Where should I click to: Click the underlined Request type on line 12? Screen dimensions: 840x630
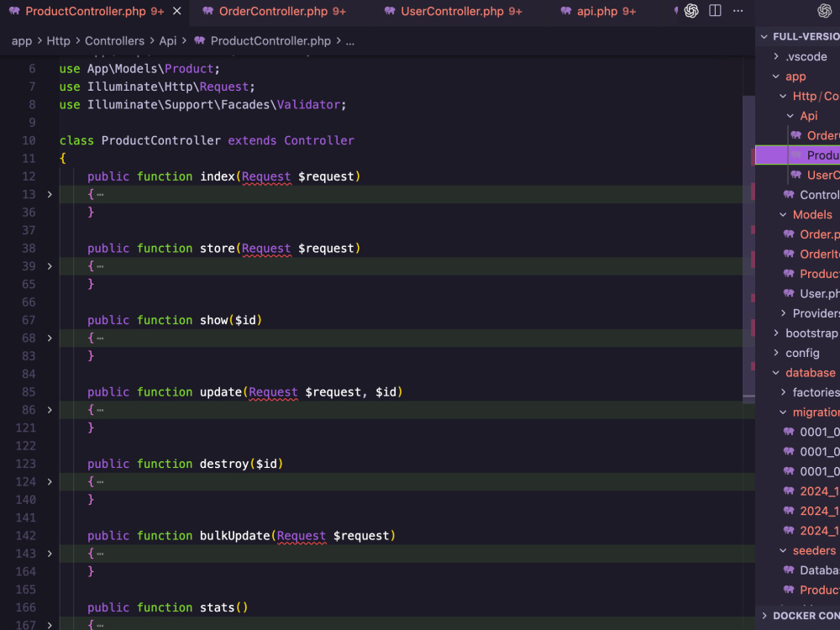(266, 176)
